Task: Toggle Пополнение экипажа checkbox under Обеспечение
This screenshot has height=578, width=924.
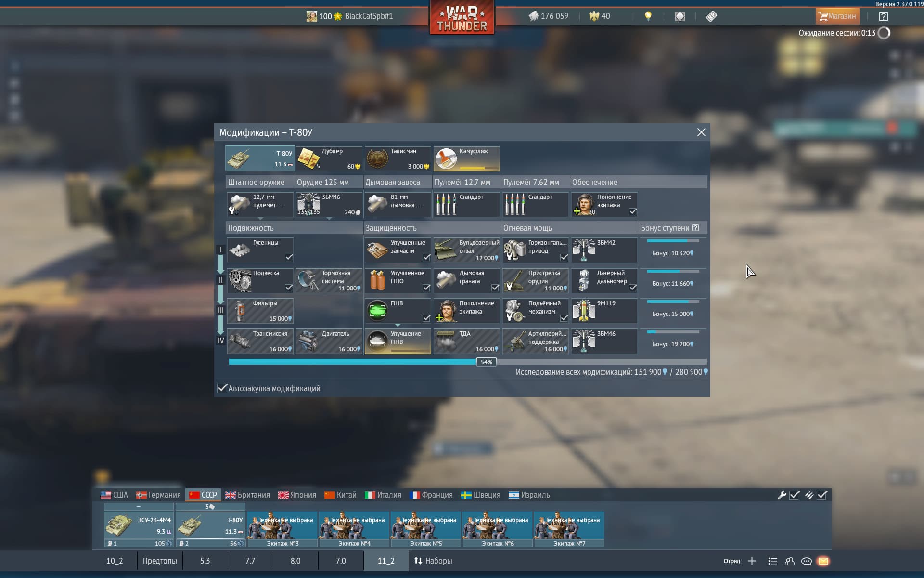Action: (633, 211)
